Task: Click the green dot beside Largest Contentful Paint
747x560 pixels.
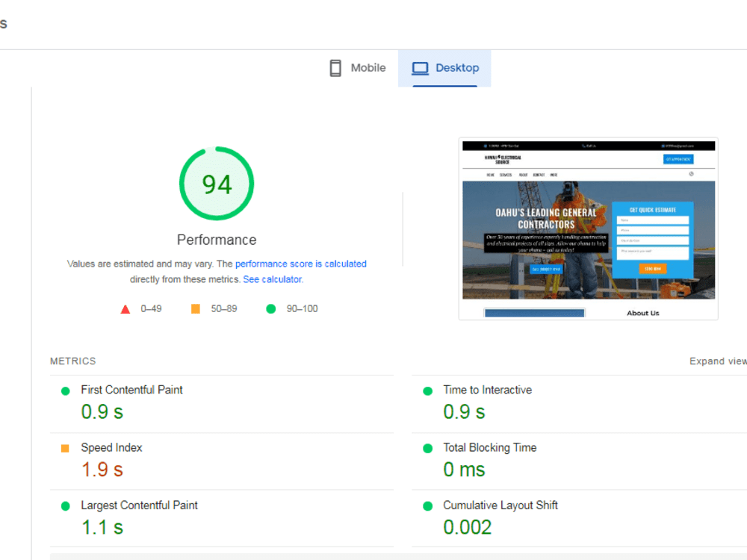Action: pos(66,506)
